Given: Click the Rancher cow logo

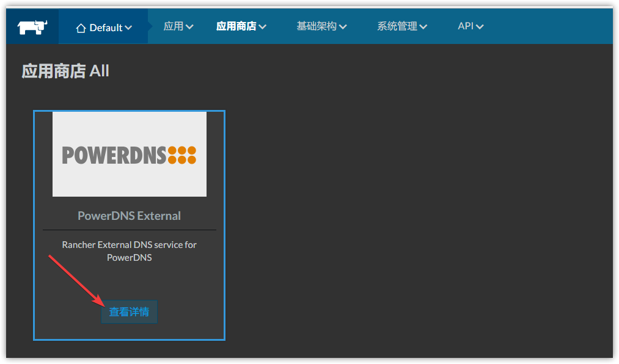Looking at the screenshot, I should point(32,27).
